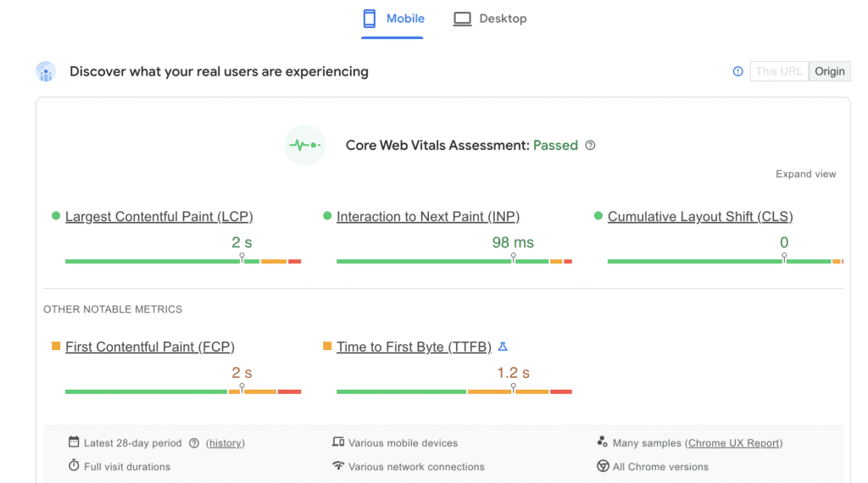The height and width of the screenshot is (483, 868).
Task: Open Largest Contentful Paint (LCP) link
Action: [x=159, y=217]
